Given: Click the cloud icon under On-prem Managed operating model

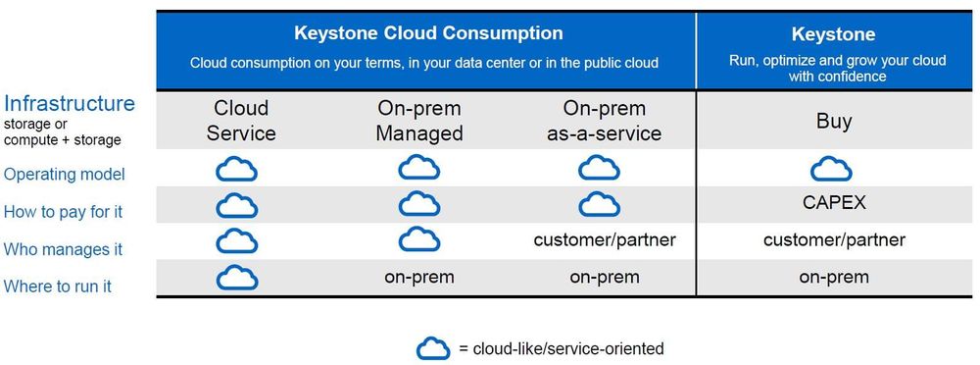Looking at the screenshot, I should click(419, 167).
